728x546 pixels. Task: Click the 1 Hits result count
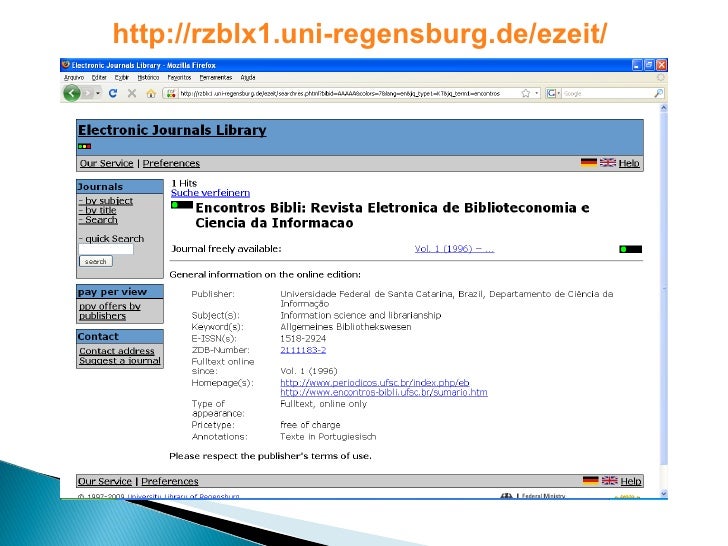tap(184, 183)
